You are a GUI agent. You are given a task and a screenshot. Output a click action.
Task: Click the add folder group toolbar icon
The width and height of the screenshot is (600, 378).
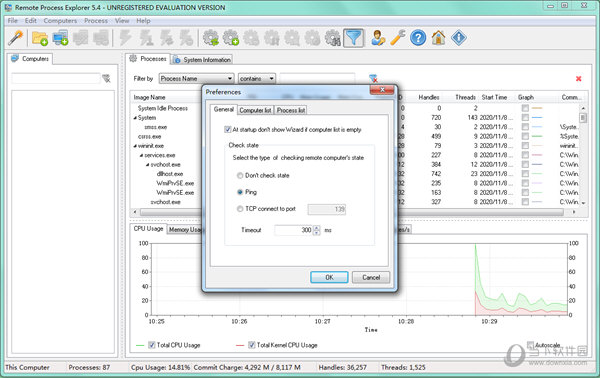(40, 38)
